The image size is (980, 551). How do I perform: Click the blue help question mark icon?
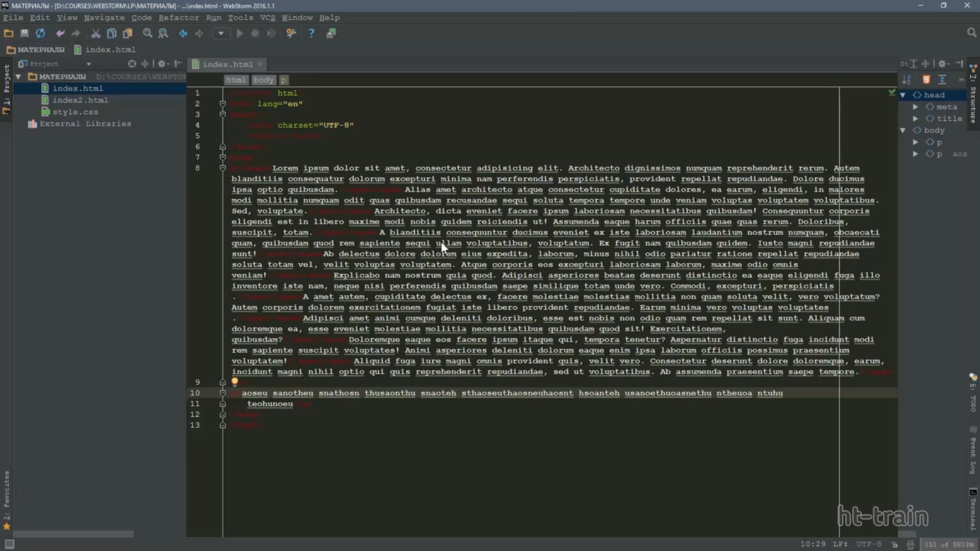tap(311, 33)
